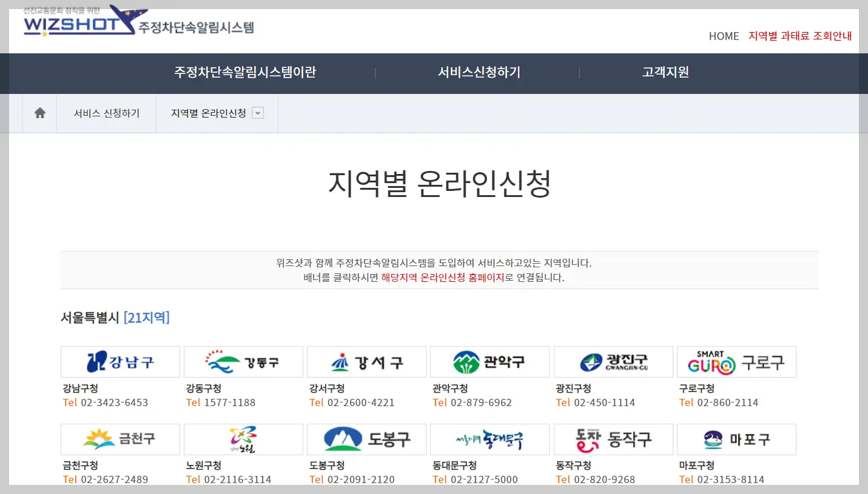
Task: Click the Mapo-gu (마포구) banner thumbnail
Action: 736,439
